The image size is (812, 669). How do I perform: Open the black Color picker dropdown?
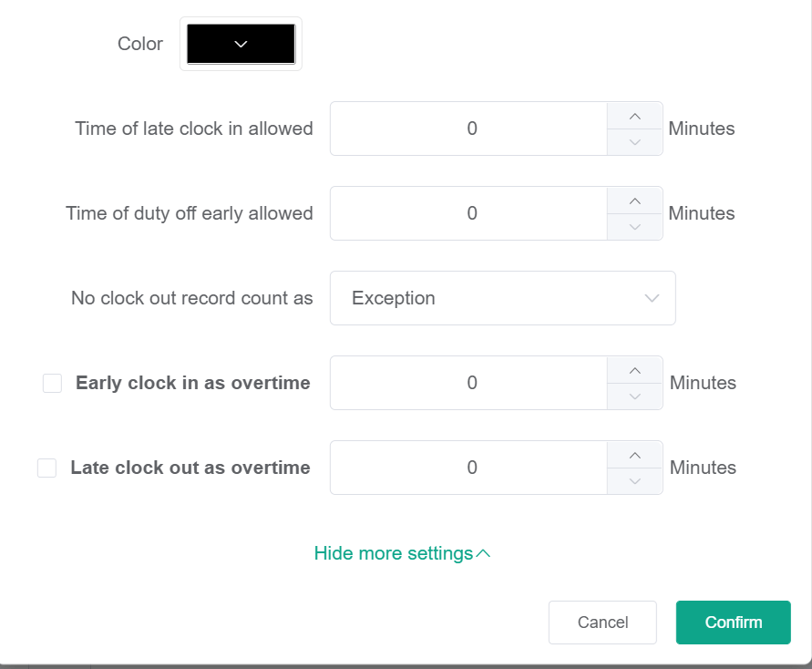click(x=241, y=44)
